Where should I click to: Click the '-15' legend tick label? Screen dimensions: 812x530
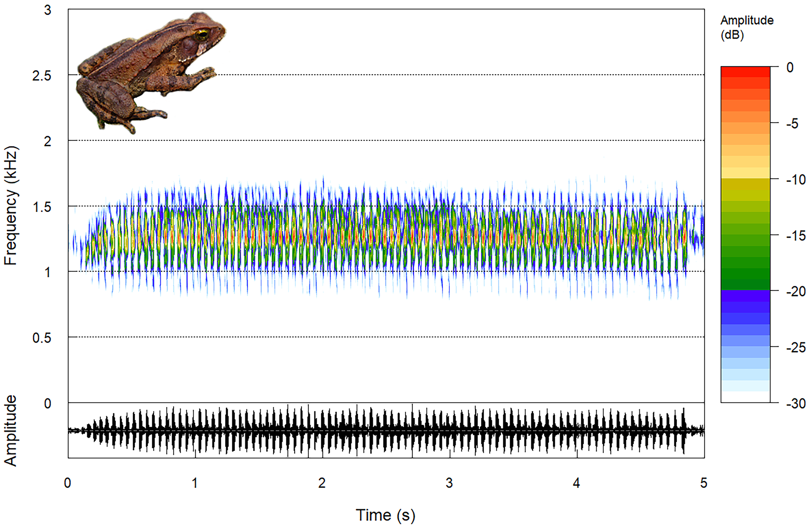[795, 236]
